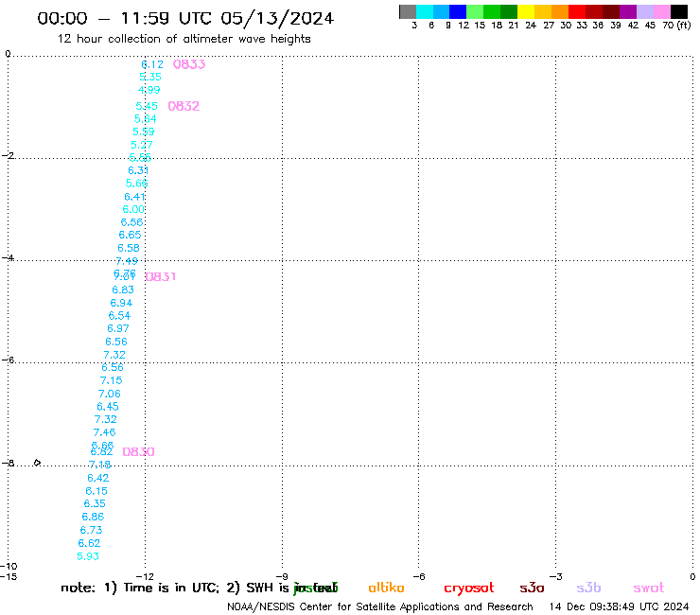Screen dimensions: 700x615
Task: Click the '70 (ft)' scale label
Action: (x=676, y=26)
